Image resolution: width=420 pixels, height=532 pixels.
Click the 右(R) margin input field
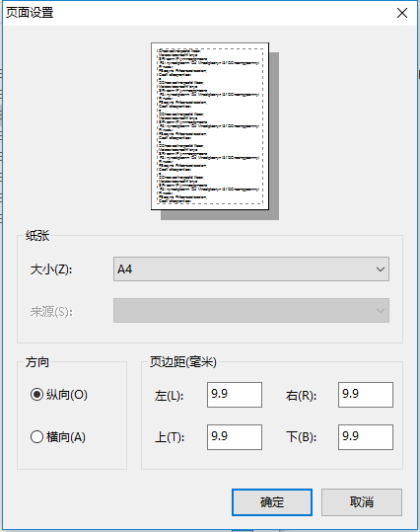pos(366,395)
